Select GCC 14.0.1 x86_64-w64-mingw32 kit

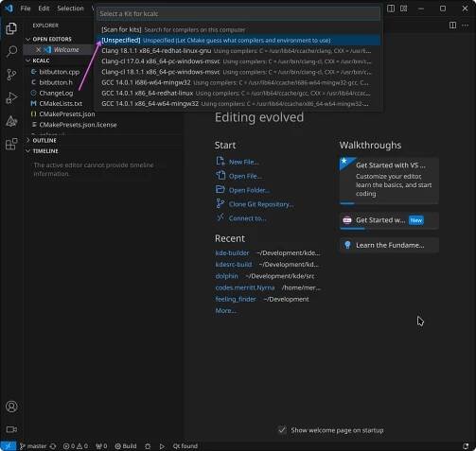[238, 104]
